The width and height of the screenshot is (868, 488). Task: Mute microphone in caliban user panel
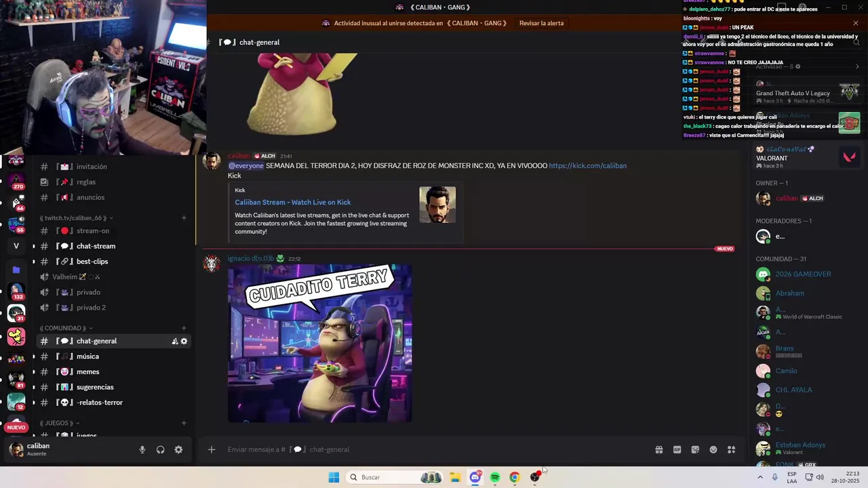pos(142,449)
